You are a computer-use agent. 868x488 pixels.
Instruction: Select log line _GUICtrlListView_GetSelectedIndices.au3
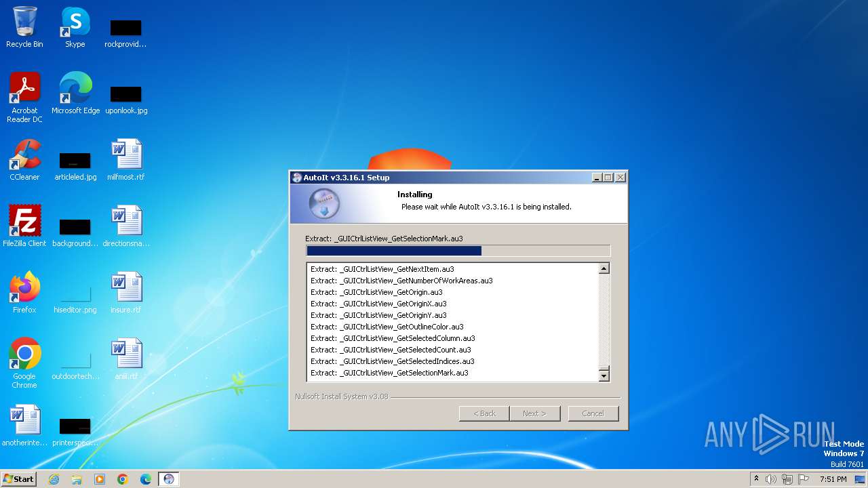(393, 361)
